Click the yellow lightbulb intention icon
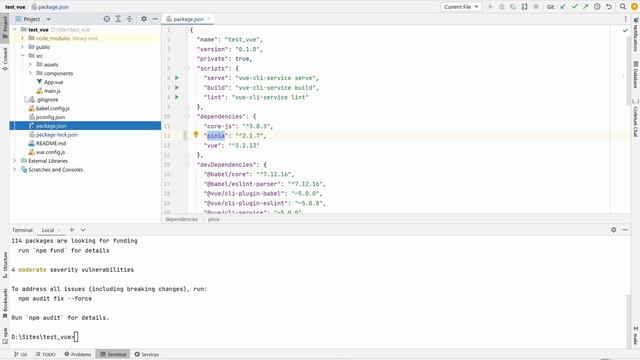Screen dimensions: 640x360 [196, 134]
